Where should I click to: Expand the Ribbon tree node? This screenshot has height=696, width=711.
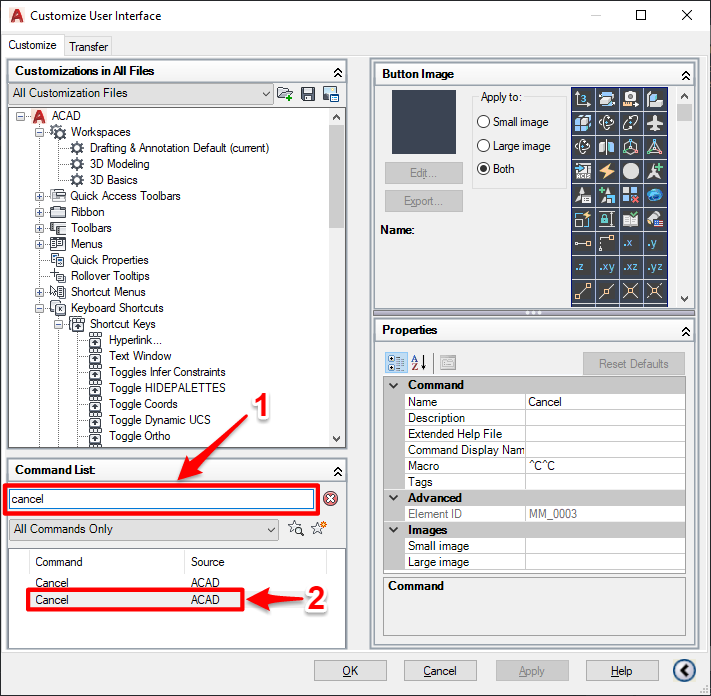pyautogui.click(x=39, y=212)
